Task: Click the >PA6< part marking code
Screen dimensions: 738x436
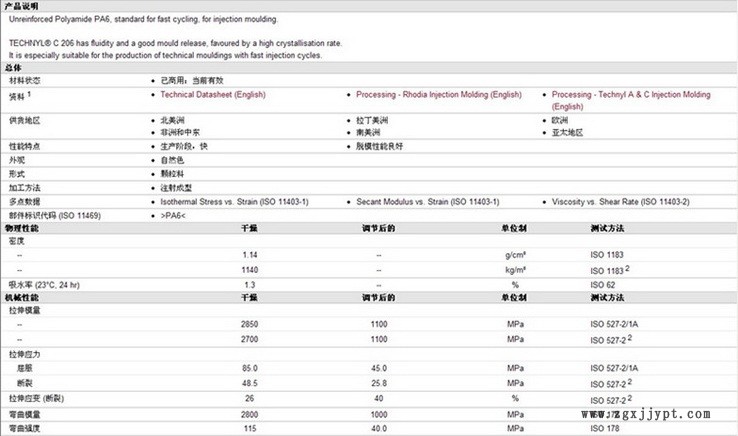Action: coord(173,216)
